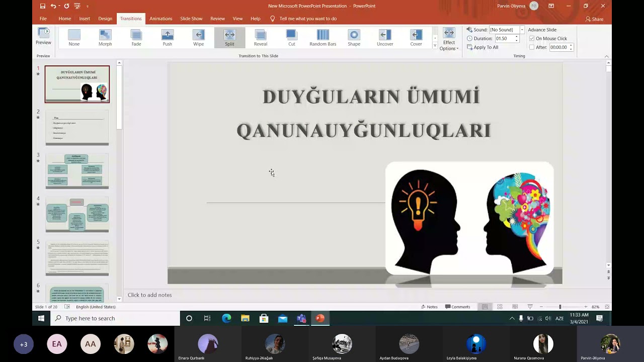Undo the last action
The image size is (644, 362).
53,6
